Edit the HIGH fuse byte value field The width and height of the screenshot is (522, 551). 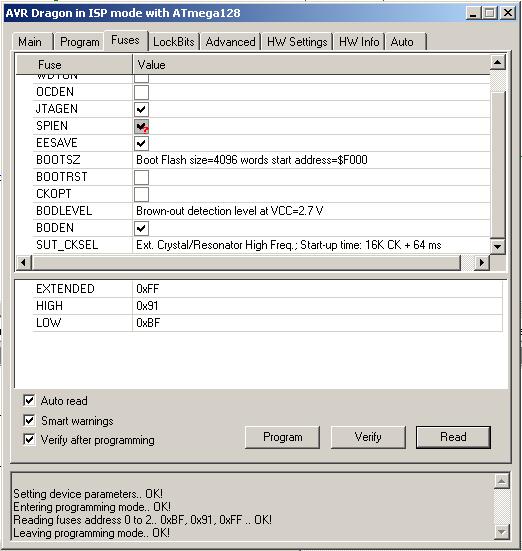317,306
